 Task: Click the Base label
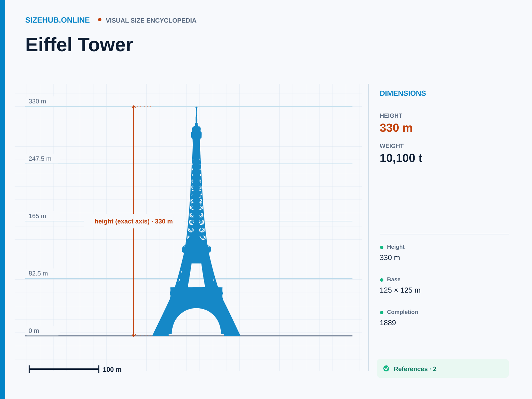[x=394, y=280]
